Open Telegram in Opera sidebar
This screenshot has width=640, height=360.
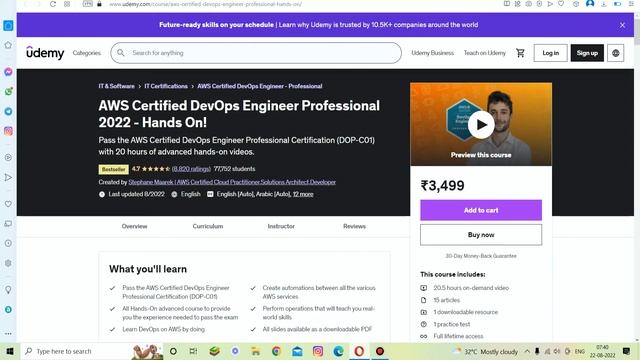point(8,111)
